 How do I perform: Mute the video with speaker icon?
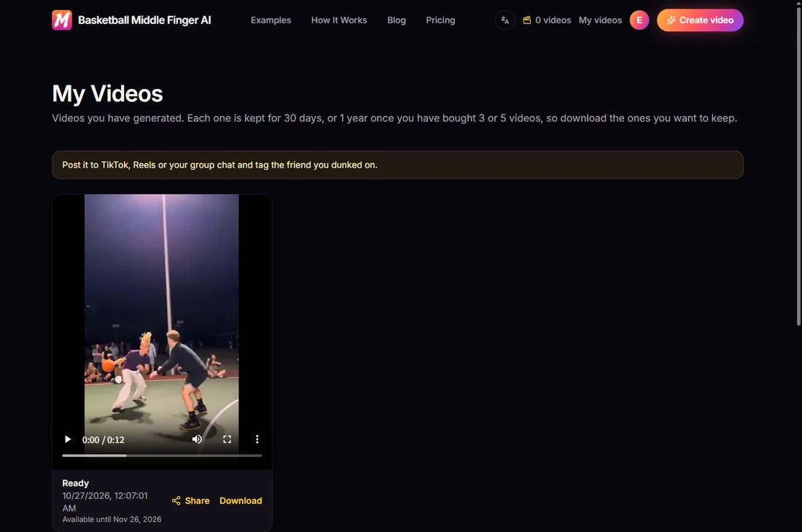coord(197,439)
